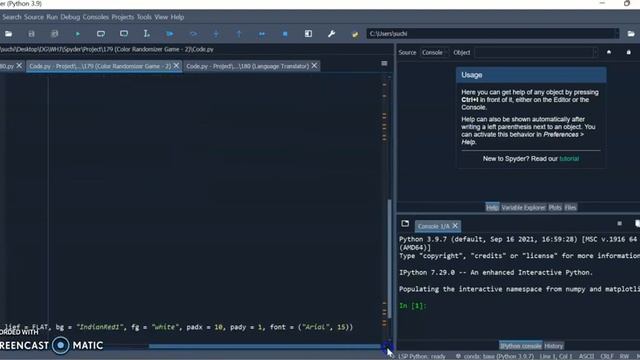Click the conda base Python 3.9.7 status
This screenshot has height=360, width=640.
(x=495, y=356)
